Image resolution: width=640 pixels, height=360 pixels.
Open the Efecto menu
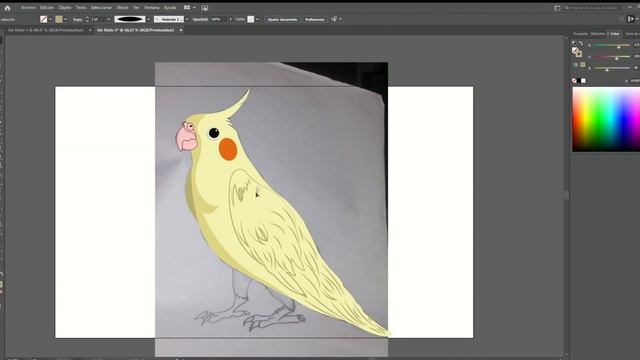click(122, 7)
